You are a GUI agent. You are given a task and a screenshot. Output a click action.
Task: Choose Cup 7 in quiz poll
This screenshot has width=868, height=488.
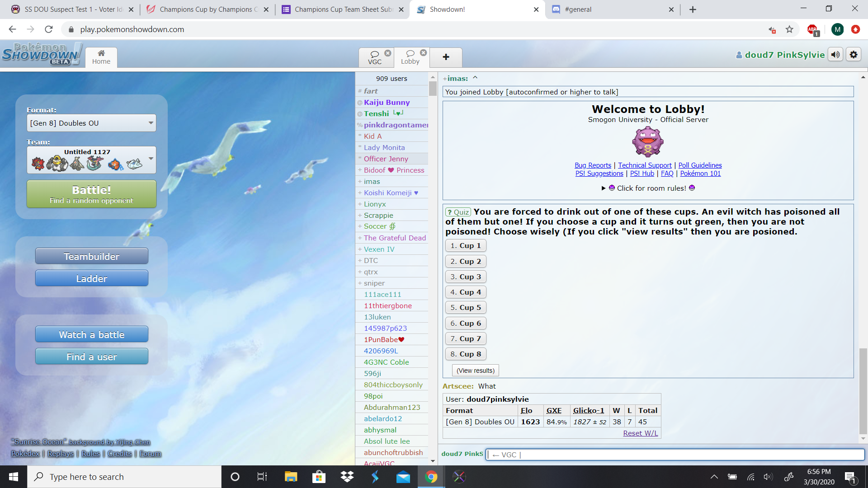[x=466, y=338]
